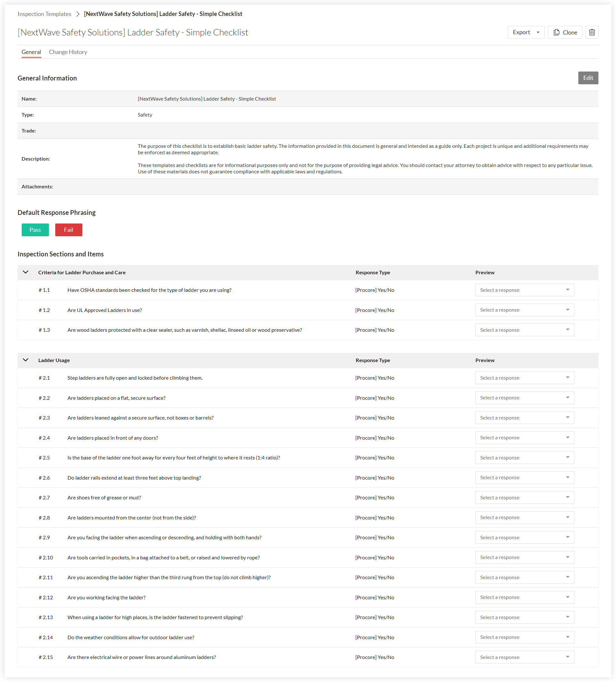Click 'Step ladders are fully open and locked' text

tap(135, 377)
